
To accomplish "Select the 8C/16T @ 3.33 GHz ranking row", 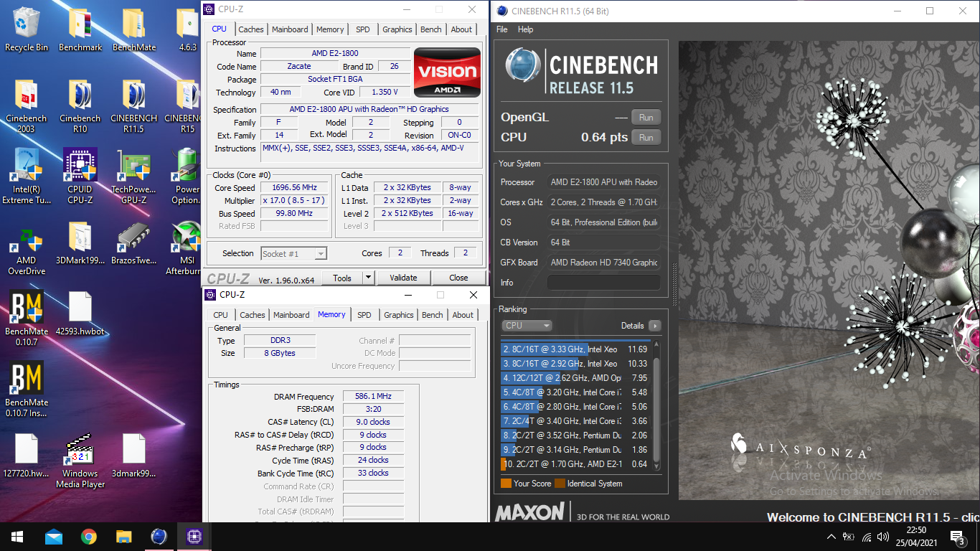I will point(575,349).
